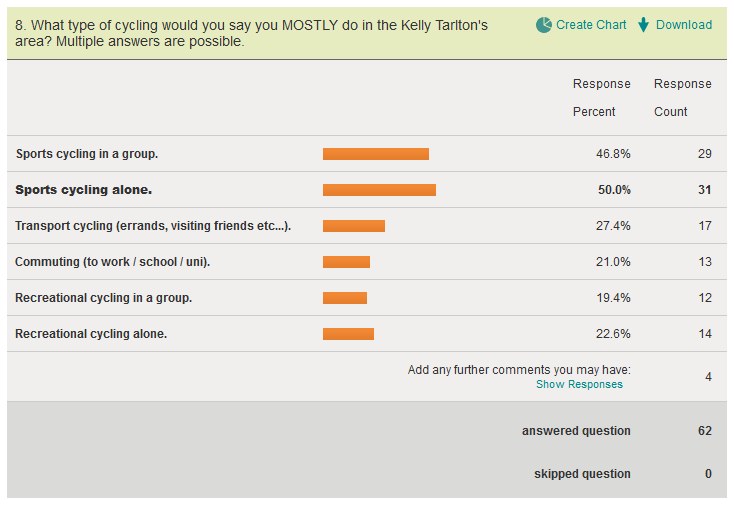This screenshot has width=734, height=505.
Task: Click the Transport cycling orange bar
Action: coord(354,226)
